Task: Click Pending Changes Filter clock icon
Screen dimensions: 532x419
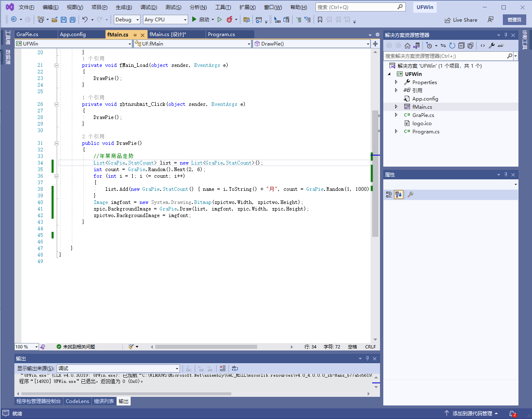Action: pyautogui.click(x=429, y=46)
